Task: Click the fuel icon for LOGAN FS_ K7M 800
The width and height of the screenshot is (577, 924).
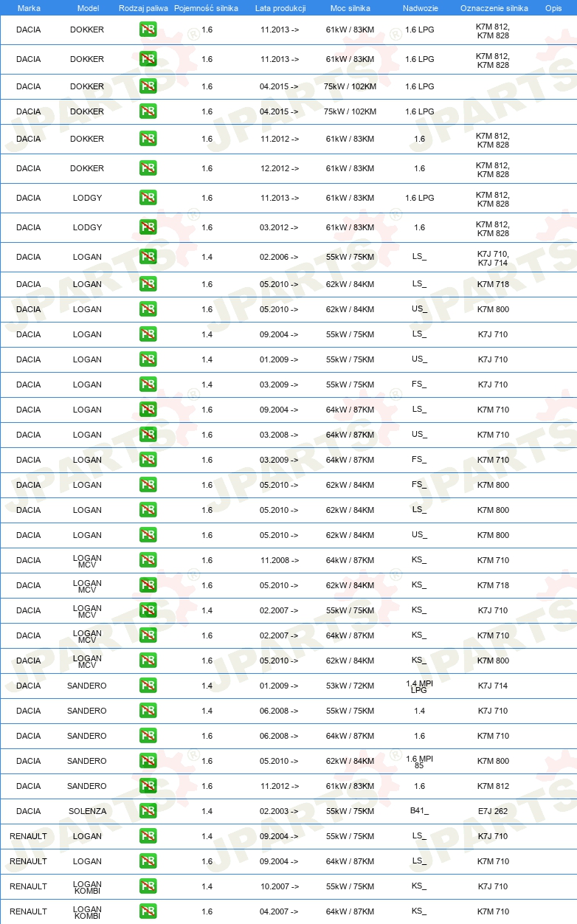Action: point(148,485)
